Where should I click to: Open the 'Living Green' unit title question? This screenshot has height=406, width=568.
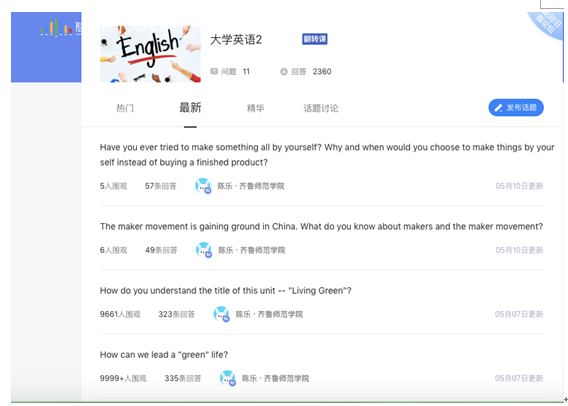226,290
